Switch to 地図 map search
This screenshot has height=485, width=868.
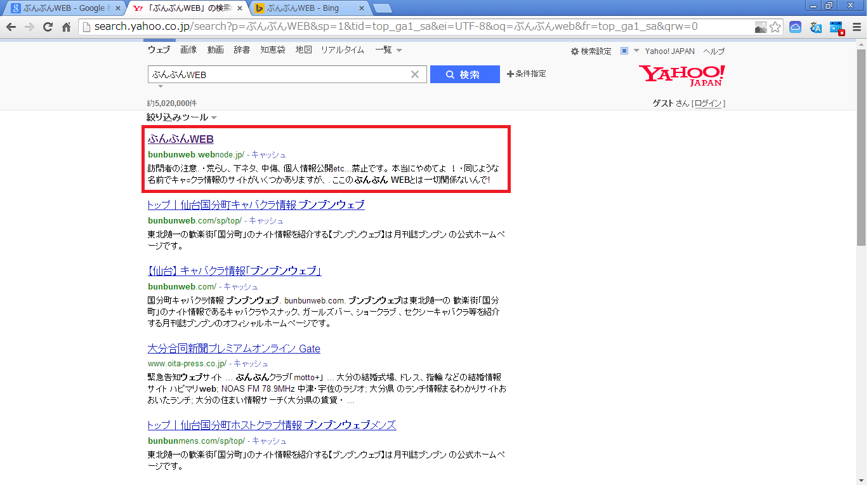[x=303, y=50]
